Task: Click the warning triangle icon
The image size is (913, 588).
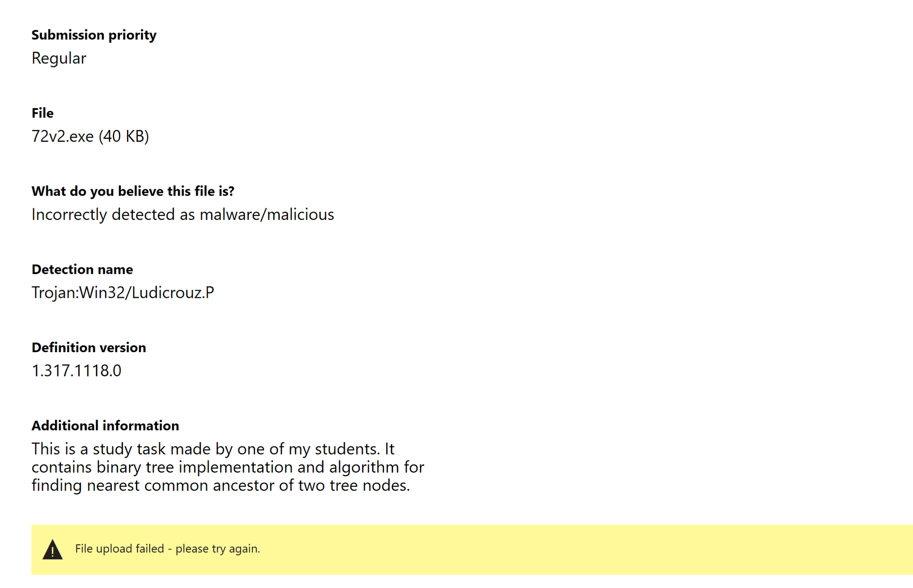Action: [x=52, y=549]
